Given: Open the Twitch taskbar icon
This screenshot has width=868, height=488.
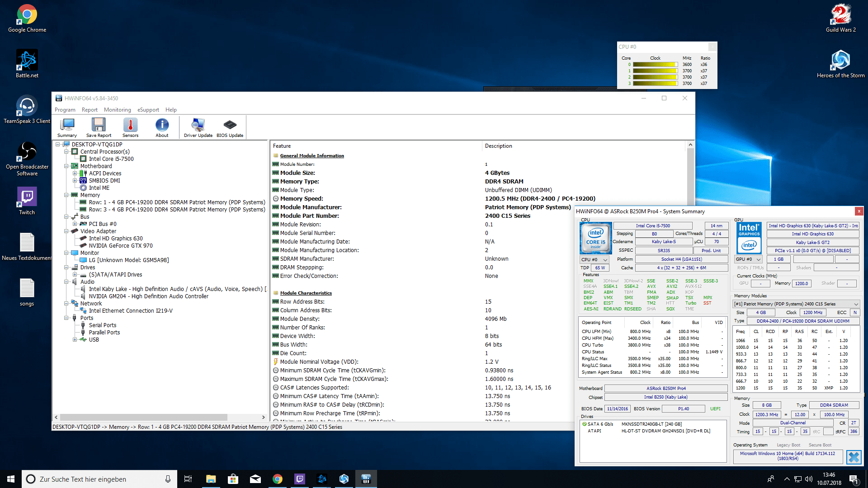Looking at the screenshot, I should point(300,479).
